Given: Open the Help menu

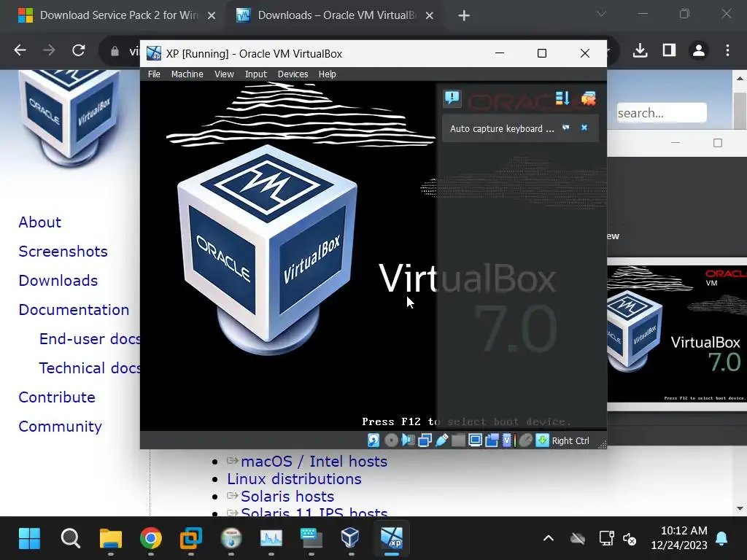Looking at the screenshot, I should coord(328,74).
